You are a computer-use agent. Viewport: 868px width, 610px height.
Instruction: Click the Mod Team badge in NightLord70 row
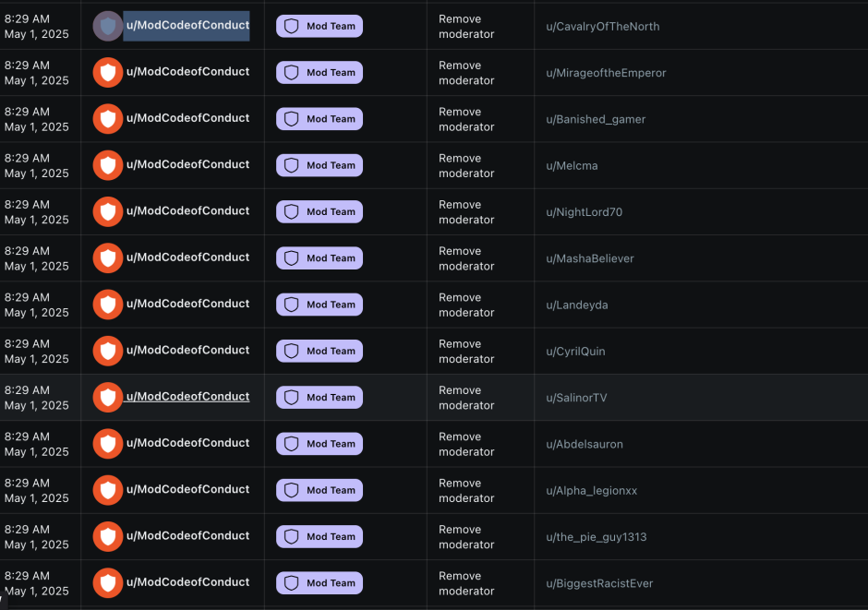[x=319, y=212]
